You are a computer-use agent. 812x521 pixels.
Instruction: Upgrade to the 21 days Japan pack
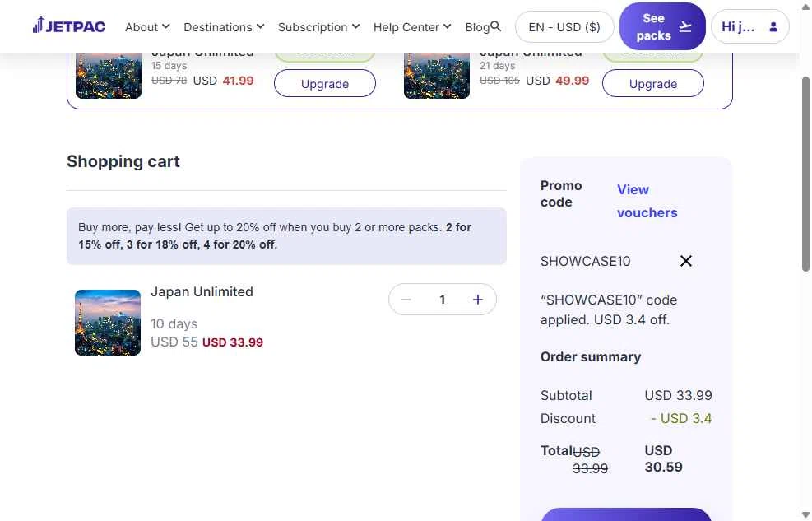tap(652, 83)
